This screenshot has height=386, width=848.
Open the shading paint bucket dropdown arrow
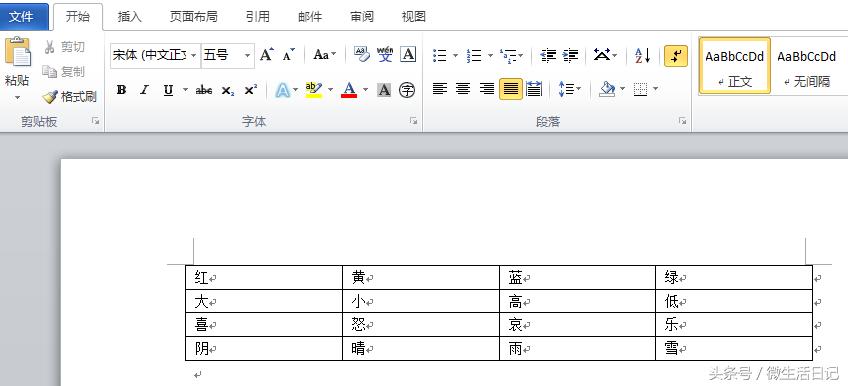622,89
